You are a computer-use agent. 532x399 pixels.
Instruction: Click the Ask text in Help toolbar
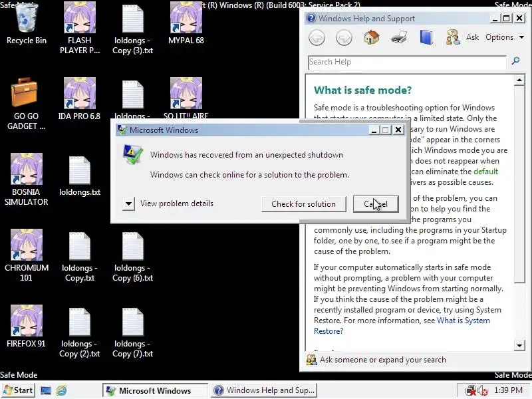(x=472, y=37)
